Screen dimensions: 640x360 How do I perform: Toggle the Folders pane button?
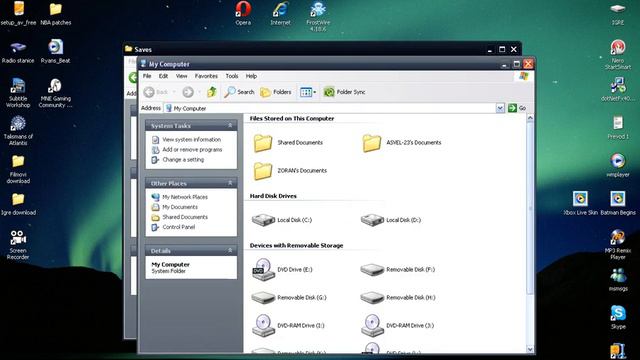[x=276, y=92]
